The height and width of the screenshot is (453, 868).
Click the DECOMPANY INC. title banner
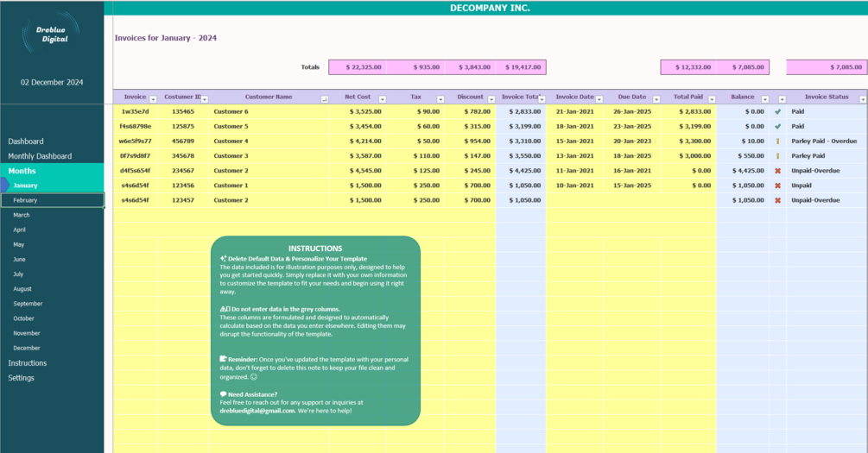(x=490, y=8)
